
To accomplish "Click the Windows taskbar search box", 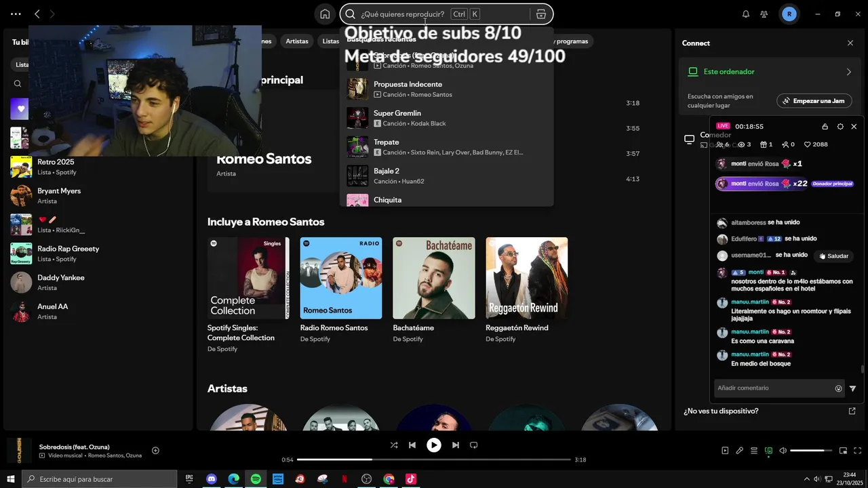I will [99, 479].
